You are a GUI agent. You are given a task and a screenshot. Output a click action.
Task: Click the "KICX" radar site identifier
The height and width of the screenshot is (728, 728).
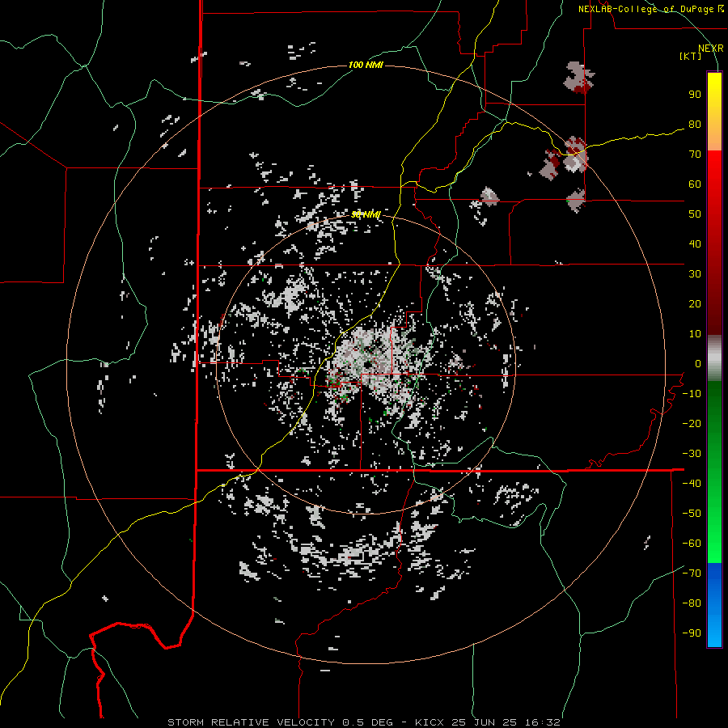[x=430, y=722]
